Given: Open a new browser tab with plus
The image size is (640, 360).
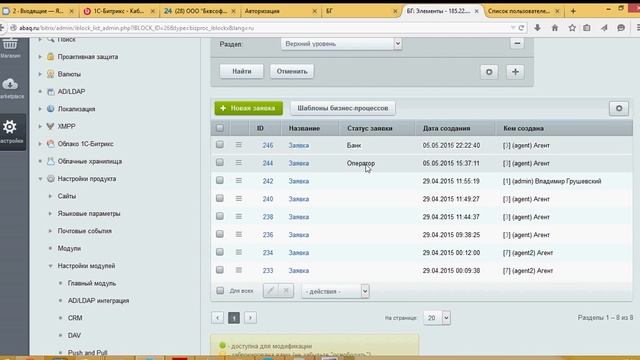Looking at the screenshot, I should click(573, 11).
